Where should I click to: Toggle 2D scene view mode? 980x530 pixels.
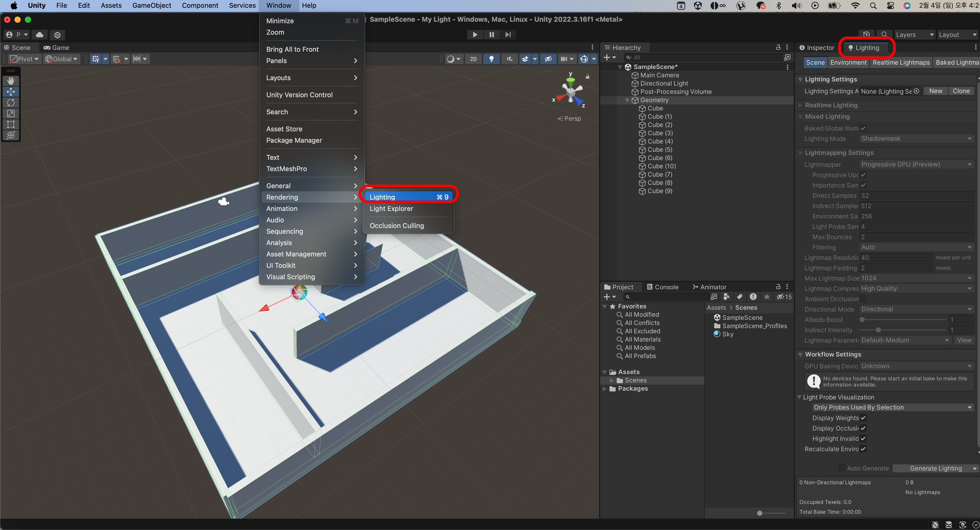473,59
